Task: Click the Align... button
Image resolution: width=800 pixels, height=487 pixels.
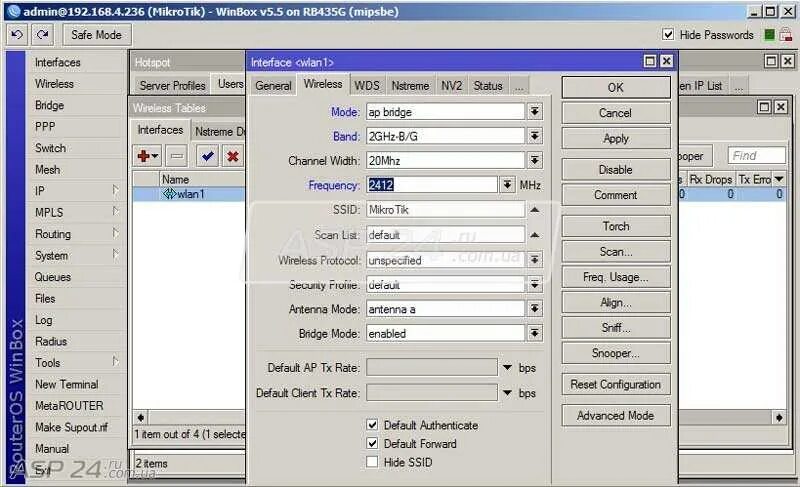Action: (x=616, y=302)
